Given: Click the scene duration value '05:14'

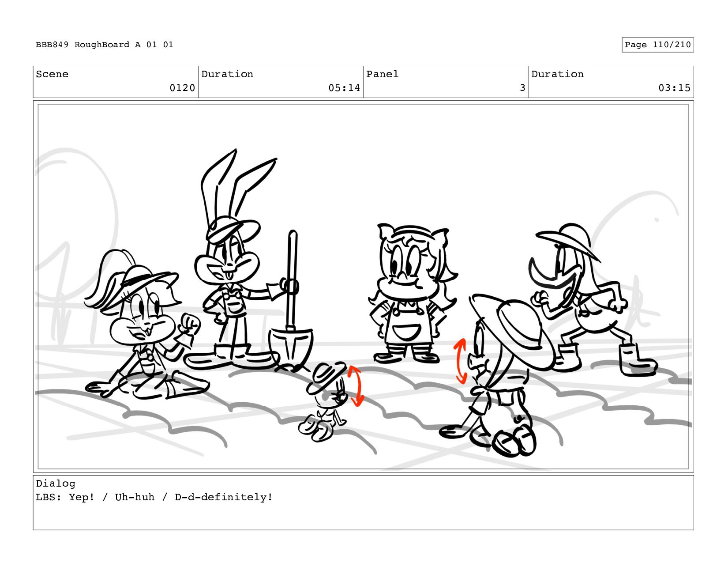Looking at the screenshot, I should 344,88.
